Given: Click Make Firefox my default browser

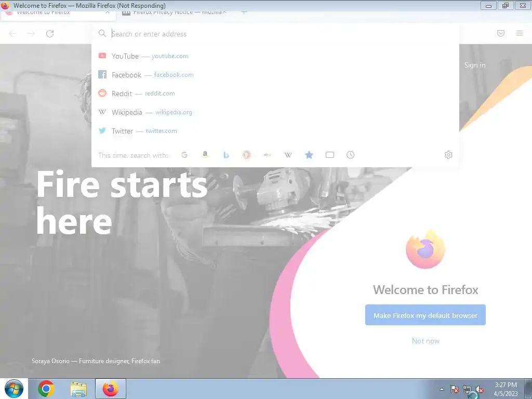Looking at the screenshot, I should click(x=425, y=315).
